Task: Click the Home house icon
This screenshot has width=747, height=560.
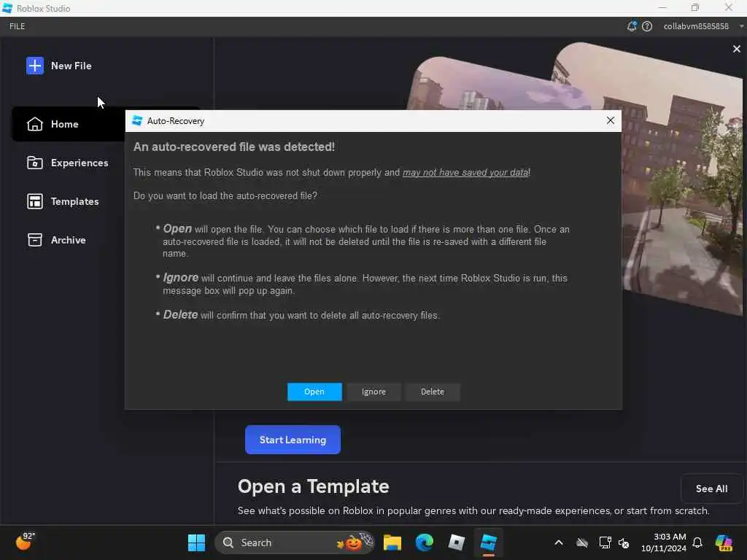Action: pos(35,124)
